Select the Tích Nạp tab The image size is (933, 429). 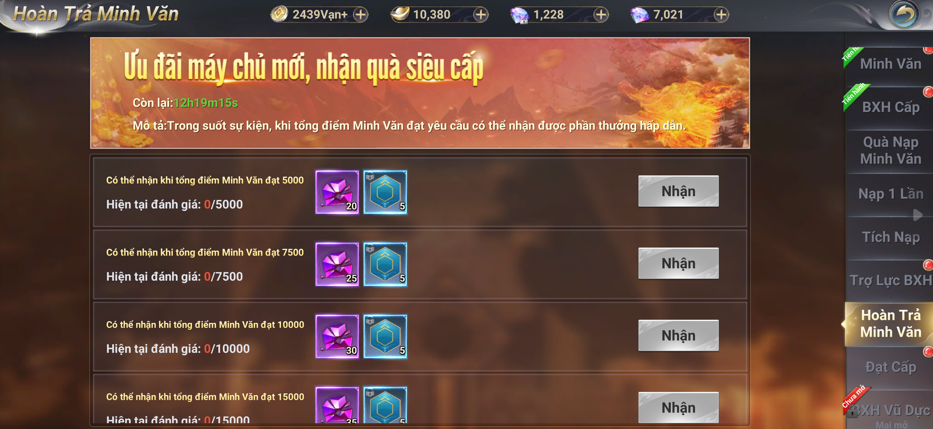coord(890,237)
